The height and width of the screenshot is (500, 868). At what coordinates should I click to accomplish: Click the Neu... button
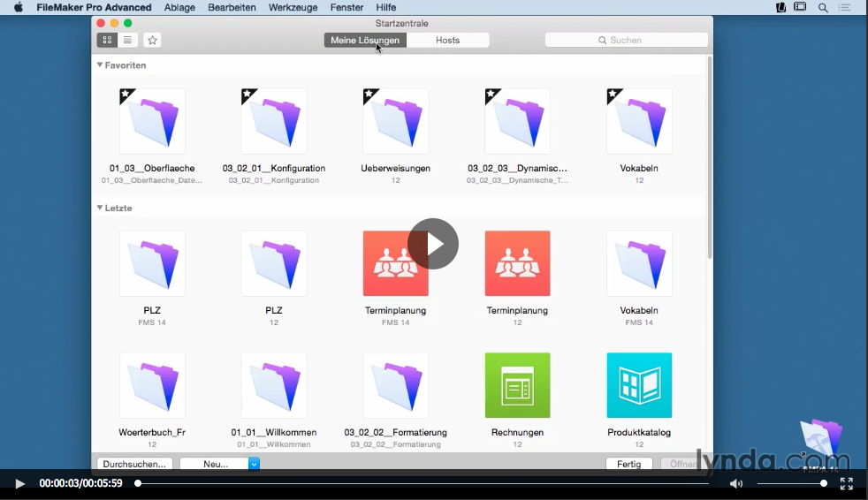pyautogui.click(x=215, y=464)
